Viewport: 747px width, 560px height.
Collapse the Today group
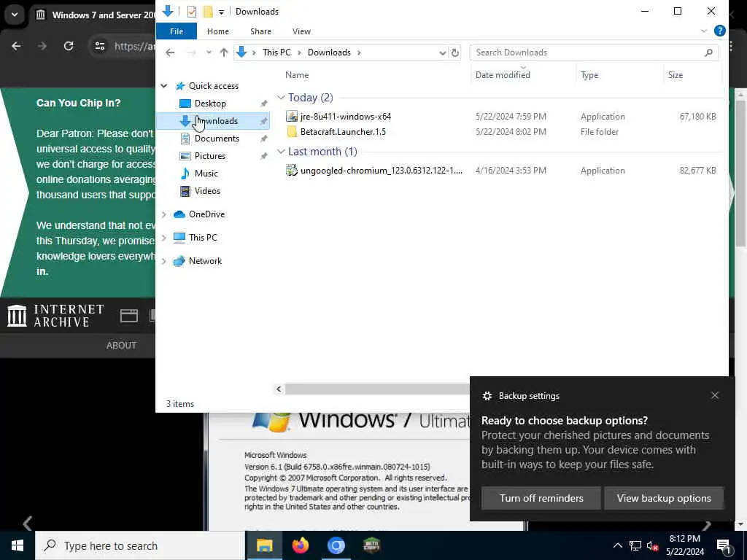[x=281, y=98]
